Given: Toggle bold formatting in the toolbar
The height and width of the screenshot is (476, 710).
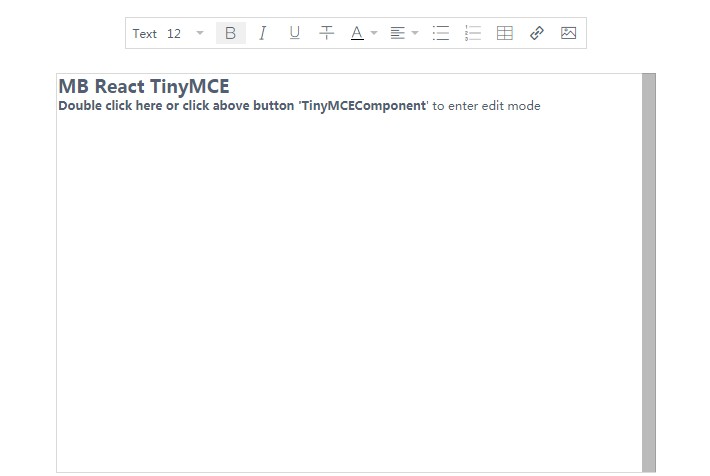Looking at the screenshot, I should click(x=230, y=33).
